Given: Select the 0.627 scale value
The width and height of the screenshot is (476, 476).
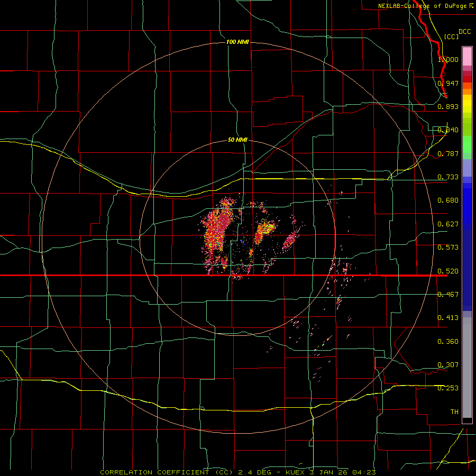Looking at the screenshot, I should tap(448, 224).
